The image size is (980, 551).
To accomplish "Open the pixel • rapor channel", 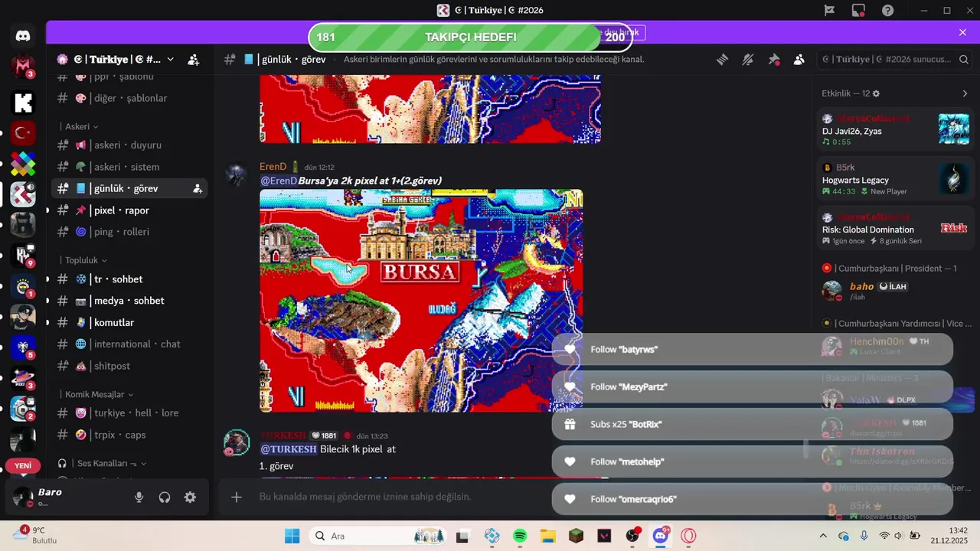I will pyautogui.click(x=129, y=210).
